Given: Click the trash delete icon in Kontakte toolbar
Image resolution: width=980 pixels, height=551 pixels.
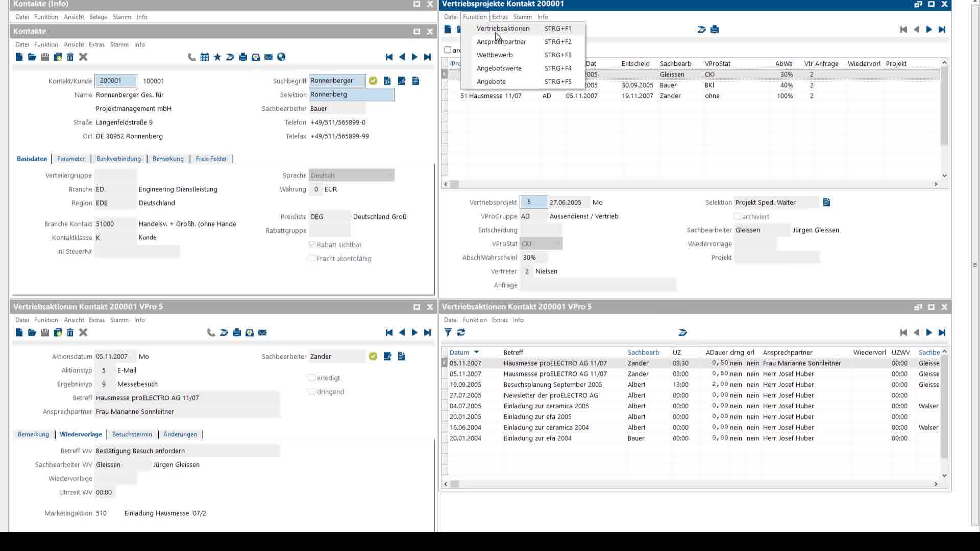Looking at the screenshot, I should click(70, 57).
